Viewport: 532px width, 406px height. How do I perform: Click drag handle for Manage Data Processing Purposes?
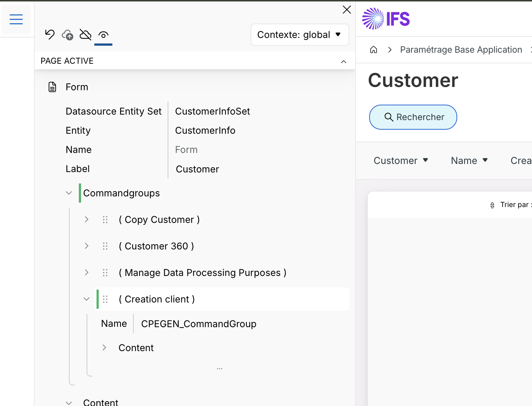(x=105, y=273)
